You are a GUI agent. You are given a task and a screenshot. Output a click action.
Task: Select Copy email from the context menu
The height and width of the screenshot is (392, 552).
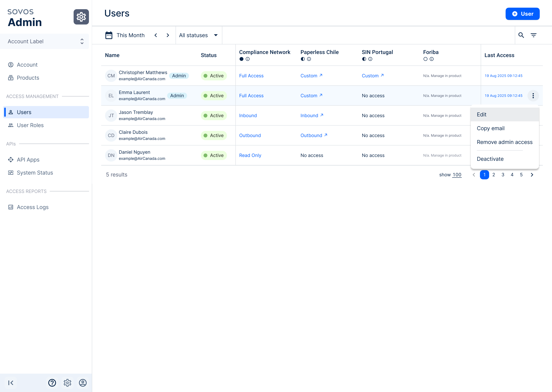pyautogui.click(x=491, y=128)
